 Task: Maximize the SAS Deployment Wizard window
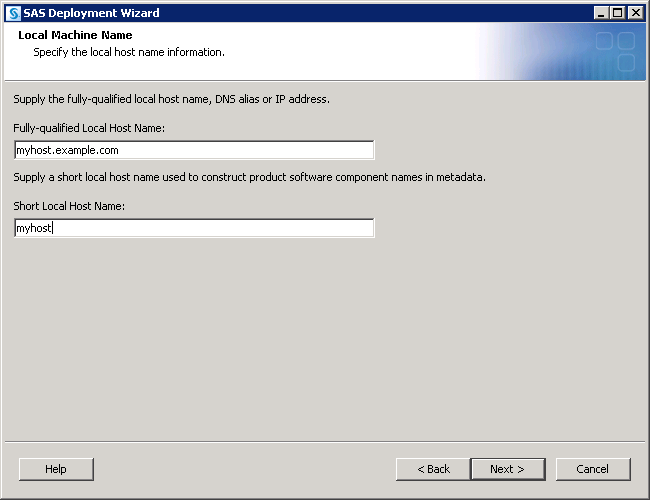pyautogui.click(x=618, y=13)
